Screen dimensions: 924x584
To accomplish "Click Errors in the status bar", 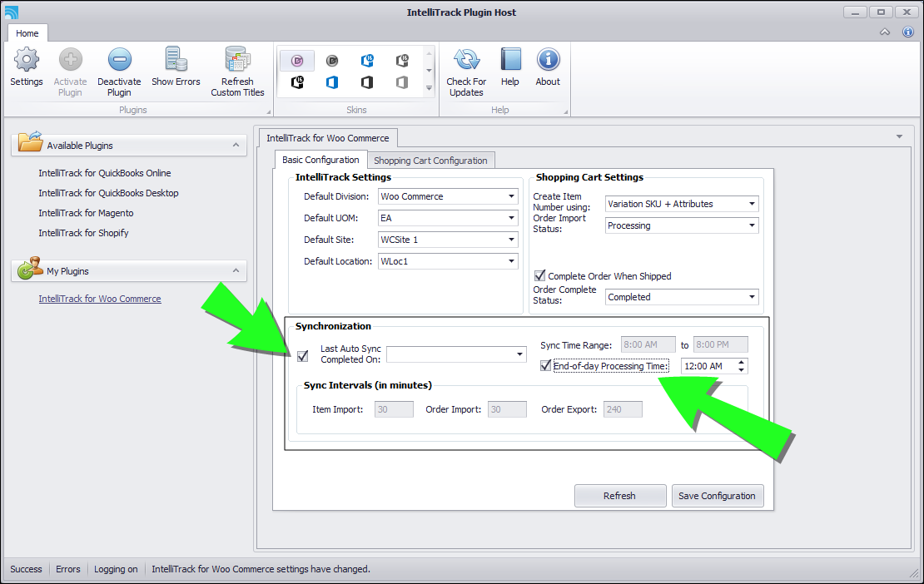I will (67, 569).
